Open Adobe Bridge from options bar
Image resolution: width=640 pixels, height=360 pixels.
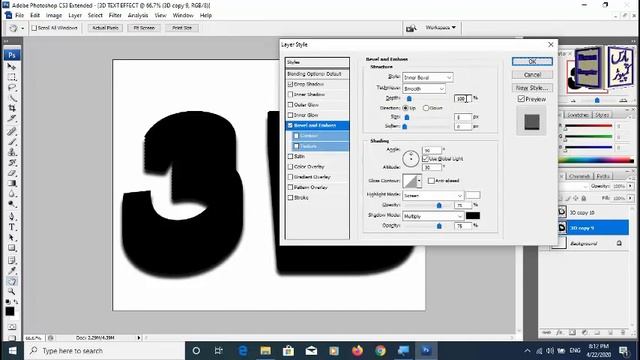(x=411, y=28)
